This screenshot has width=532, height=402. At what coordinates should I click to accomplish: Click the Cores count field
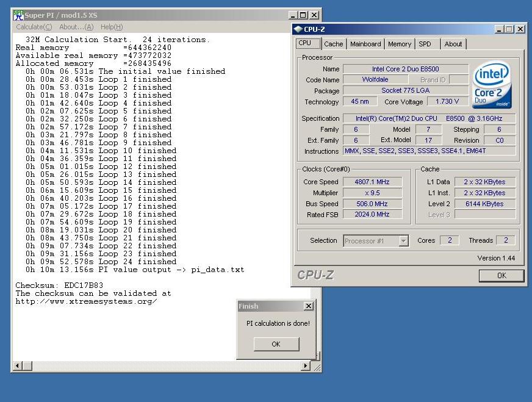(x=450, y=240)
